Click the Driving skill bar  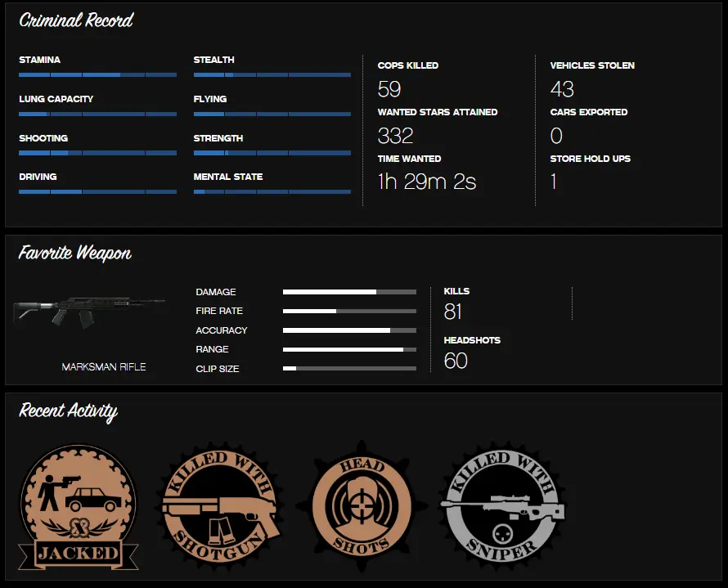97,191
